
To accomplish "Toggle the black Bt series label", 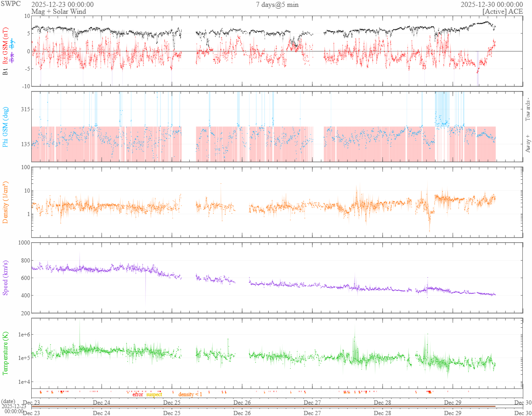I will point(6,71).
